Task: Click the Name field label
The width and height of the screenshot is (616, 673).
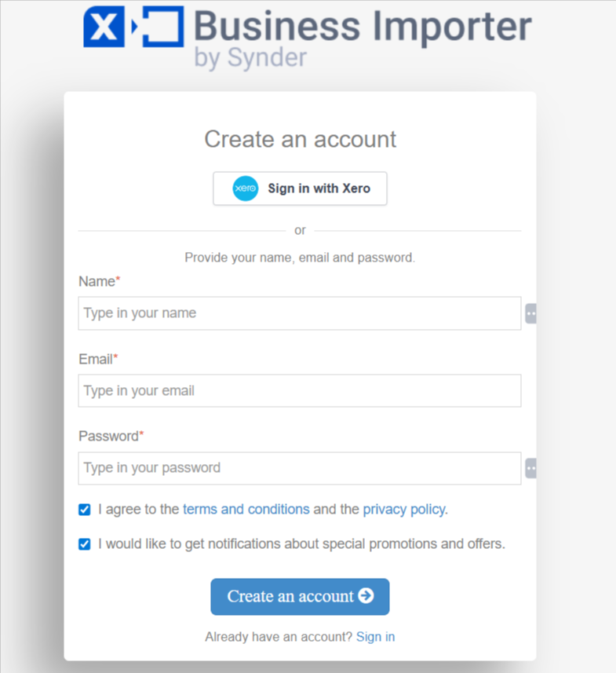Action: click(97, 281)
